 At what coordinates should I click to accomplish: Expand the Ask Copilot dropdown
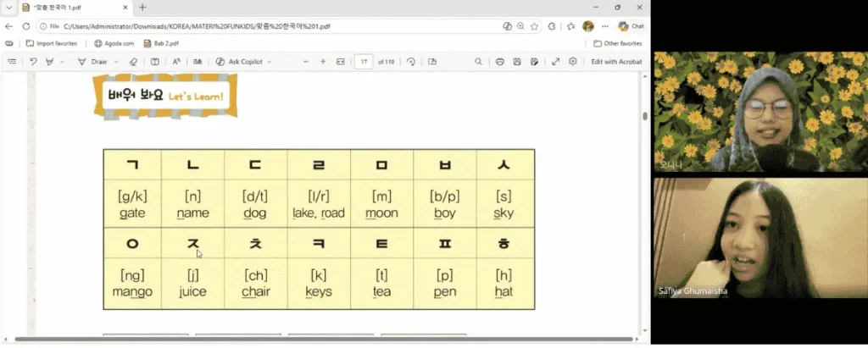[x=270, y=62]
